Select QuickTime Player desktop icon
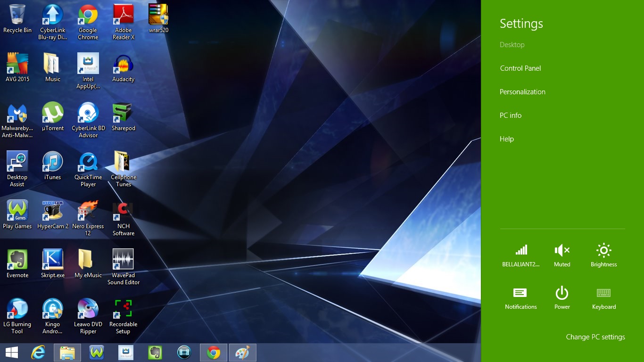This screenshot has height=362, width=644. coord(88,169)
